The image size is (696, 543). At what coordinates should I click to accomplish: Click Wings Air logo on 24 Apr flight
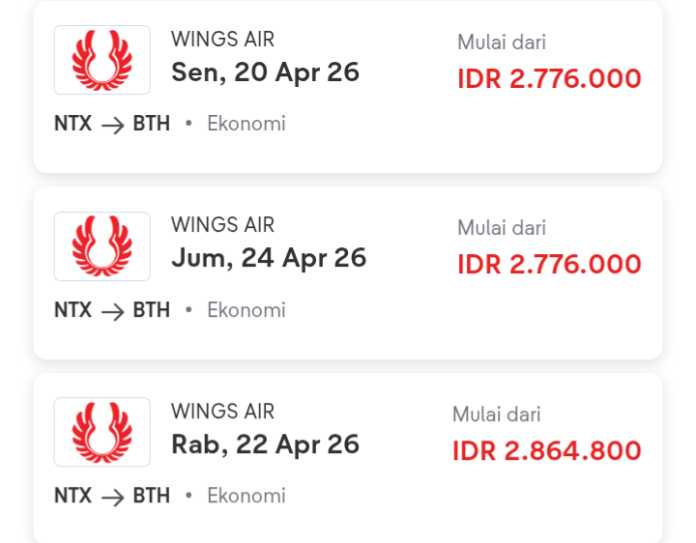tap(102, 246)
